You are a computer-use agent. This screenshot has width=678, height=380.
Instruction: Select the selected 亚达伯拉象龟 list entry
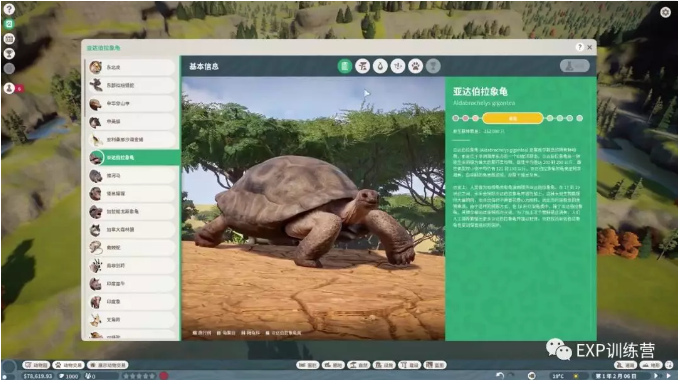134,158
